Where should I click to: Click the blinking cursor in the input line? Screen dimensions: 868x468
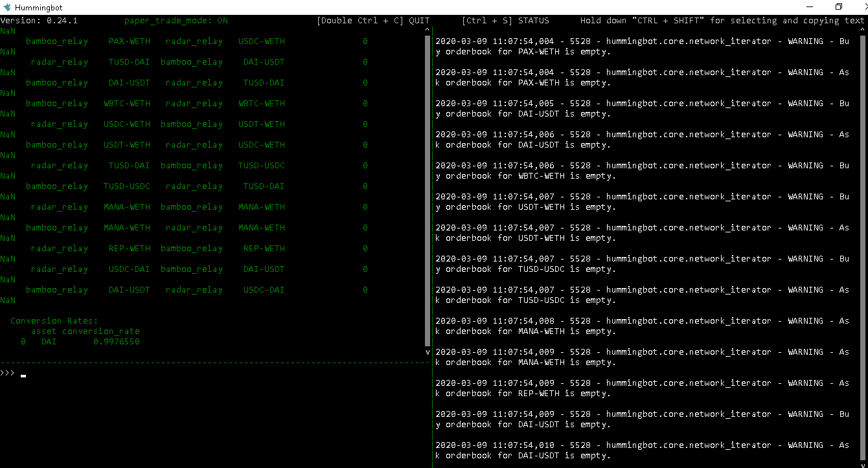pyautogui.click(x=23, y=375)
